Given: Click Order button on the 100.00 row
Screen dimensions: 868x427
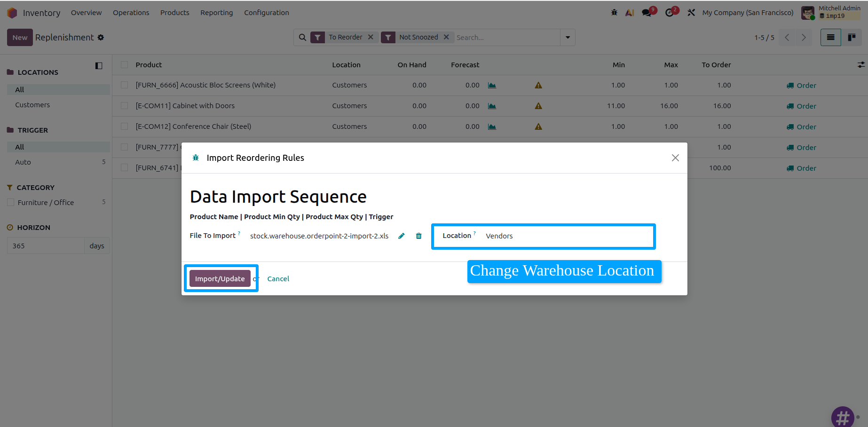Looking at the screenshot, I should 801,168.
